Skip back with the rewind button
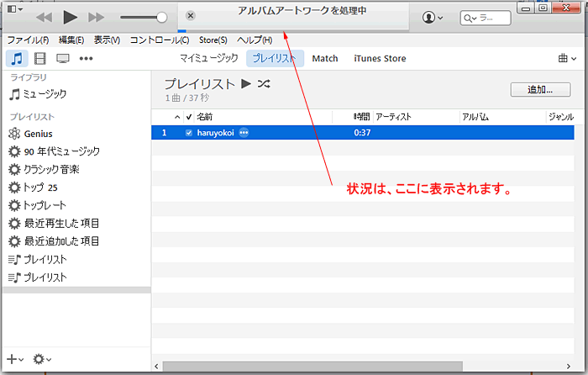Screen dimensions: 588x375 [45, 18]
